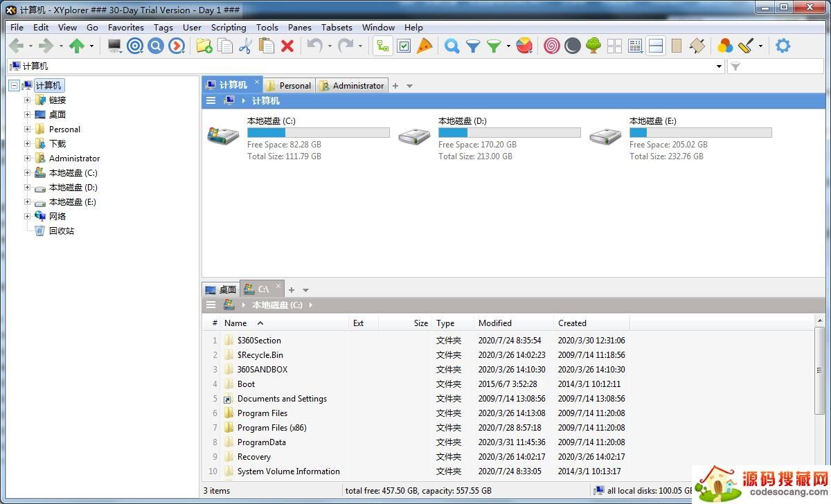
Task: Create a new folder with toolbar icon
Action: (x=204, y=46)
